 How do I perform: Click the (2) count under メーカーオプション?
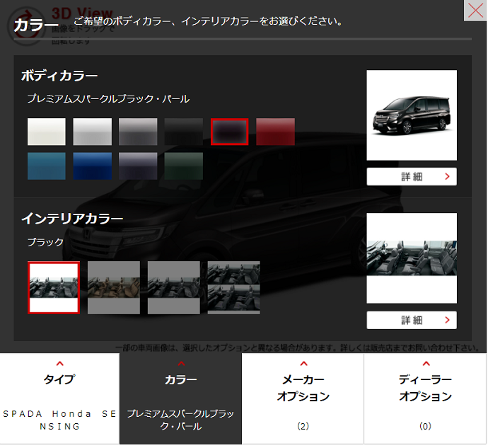tap(303, 426)
